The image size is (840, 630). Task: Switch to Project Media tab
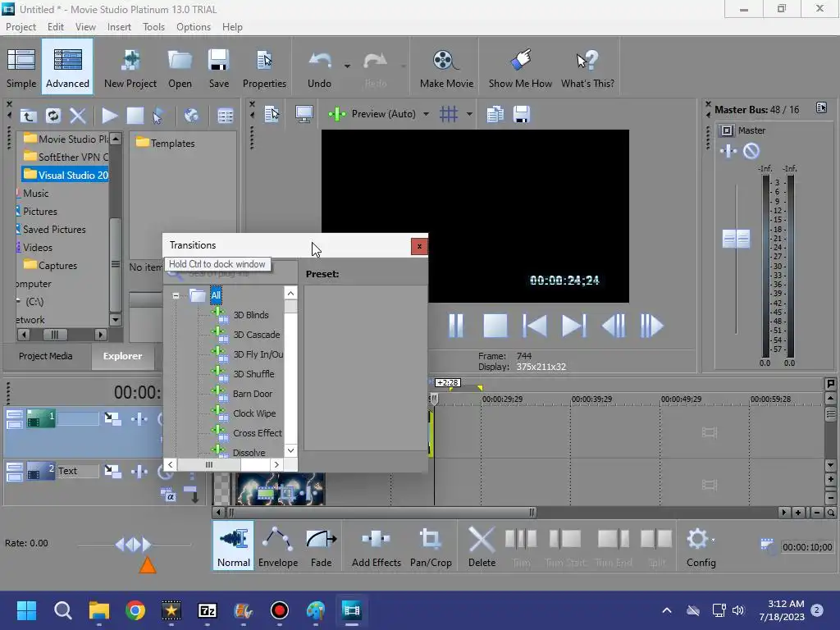pos(46,356)
